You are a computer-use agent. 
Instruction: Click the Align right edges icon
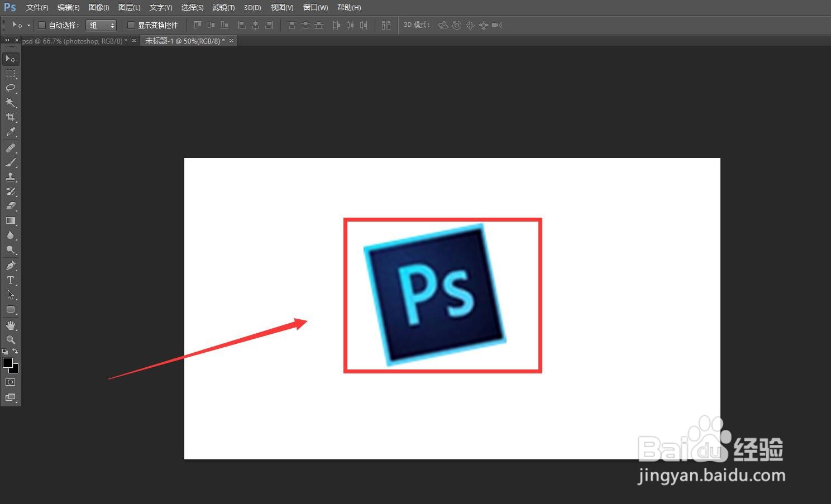[x=269, y=25]
